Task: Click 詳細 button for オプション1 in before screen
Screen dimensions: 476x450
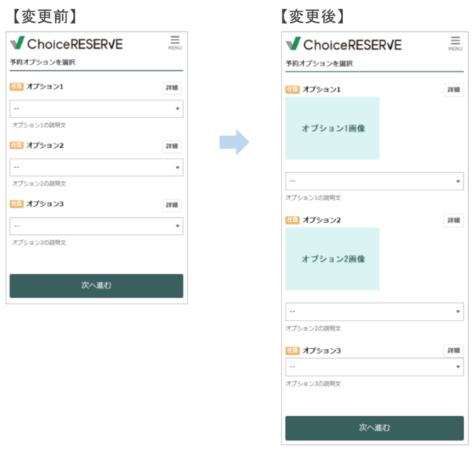Action: [172, 88]
